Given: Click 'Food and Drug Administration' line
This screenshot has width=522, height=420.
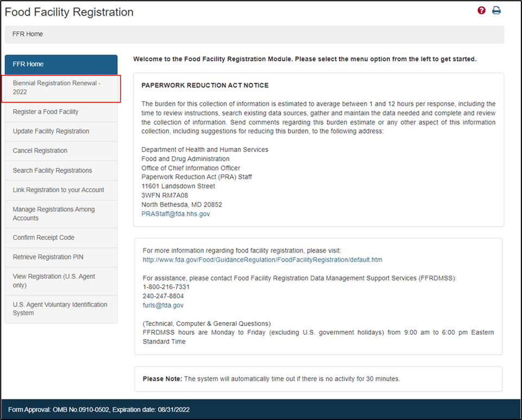Looking at the screenshot, I should click(x=185, y=159).
